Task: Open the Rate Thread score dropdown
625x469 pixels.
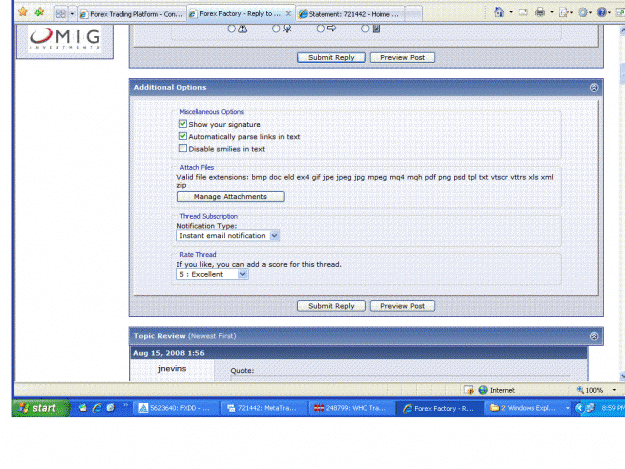Action: pyautogui.click(x=212, y=274)
